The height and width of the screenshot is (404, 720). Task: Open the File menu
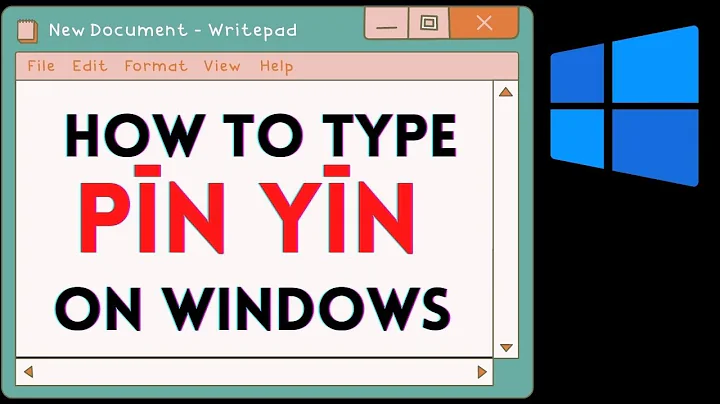pos(41,67)
